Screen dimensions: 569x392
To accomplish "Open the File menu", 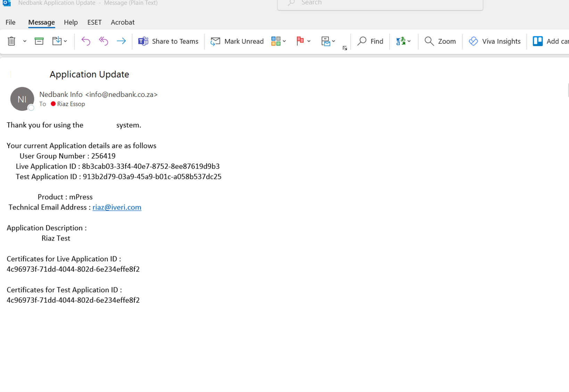I will pos(10,22).
